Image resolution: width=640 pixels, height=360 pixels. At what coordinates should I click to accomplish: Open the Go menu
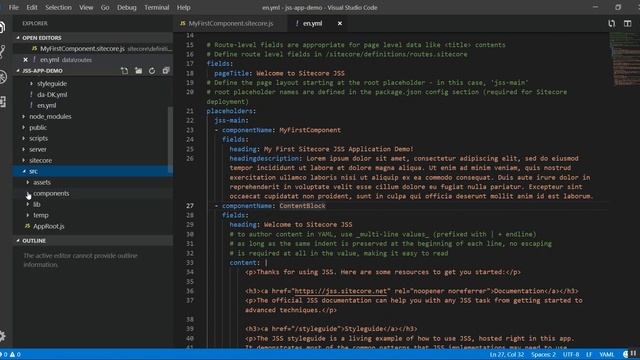[105, 7]
